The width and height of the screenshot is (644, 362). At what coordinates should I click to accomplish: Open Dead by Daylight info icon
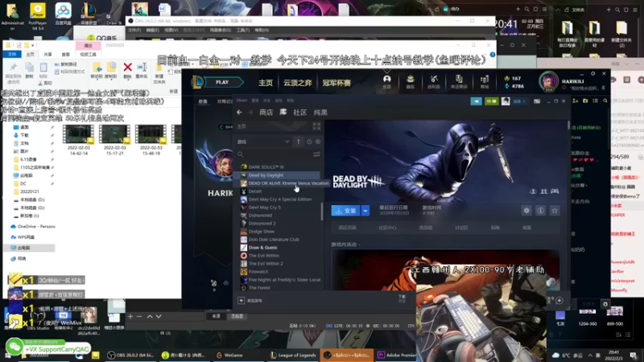[540, 211]
